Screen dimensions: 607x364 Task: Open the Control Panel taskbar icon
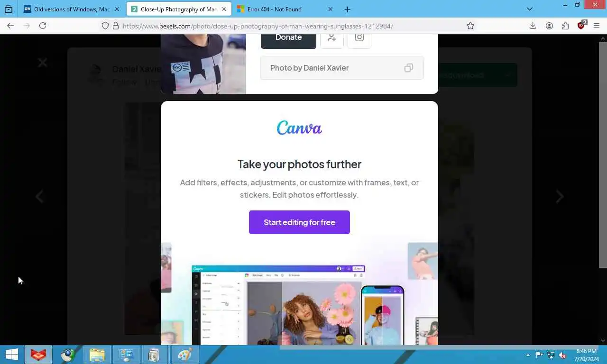127,355
